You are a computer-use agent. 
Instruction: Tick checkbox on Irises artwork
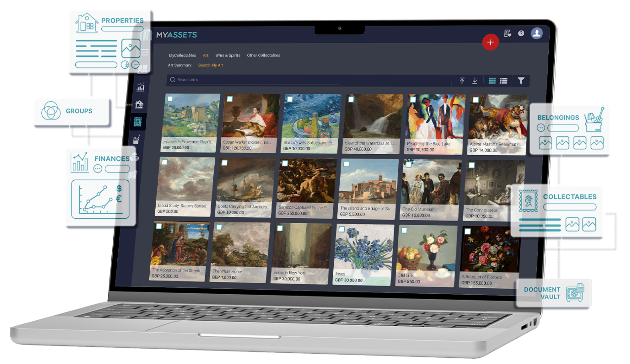coord(342,229)
